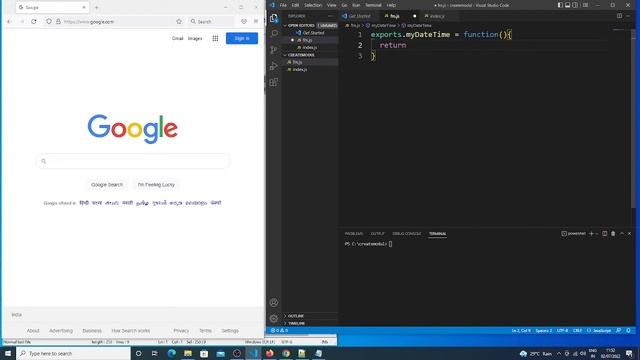Open errors and warnings status indicator
Screen dimensions: 640x360
click(x=280, y=330)
